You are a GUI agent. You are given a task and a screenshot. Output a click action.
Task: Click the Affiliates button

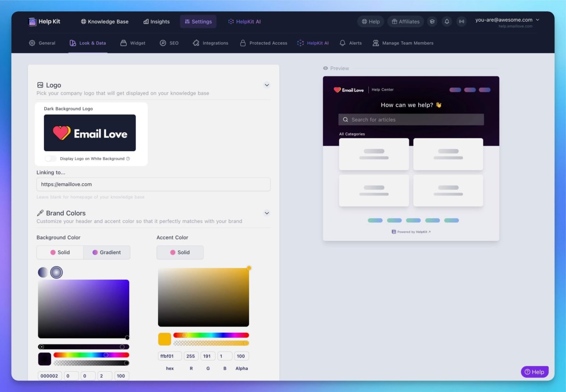coord(405,22)
